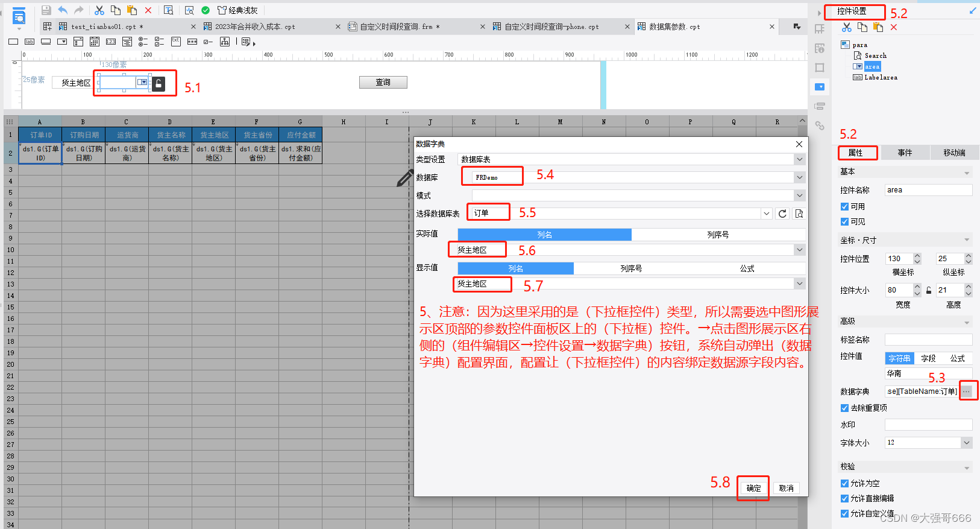
Task: Open hyperlink sidebar panel icon
Action: (x=820, y=125)
